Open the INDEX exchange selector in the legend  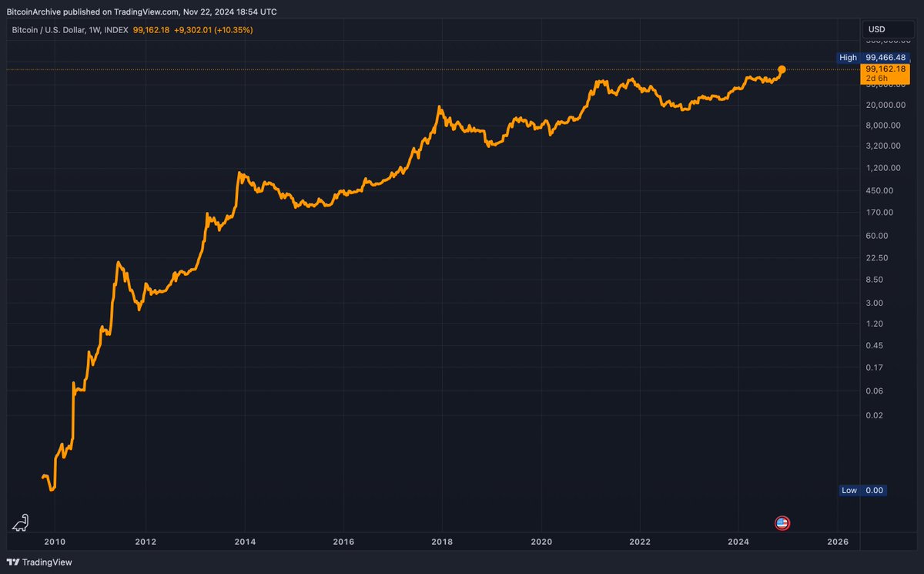pyautogui.click(x=115, y=30)
